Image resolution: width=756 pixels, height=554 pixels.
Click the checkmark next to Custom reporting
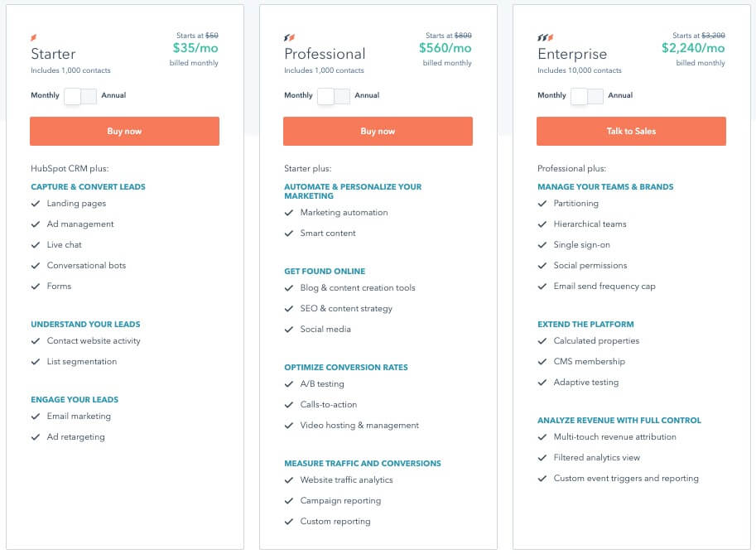[290, 522]
